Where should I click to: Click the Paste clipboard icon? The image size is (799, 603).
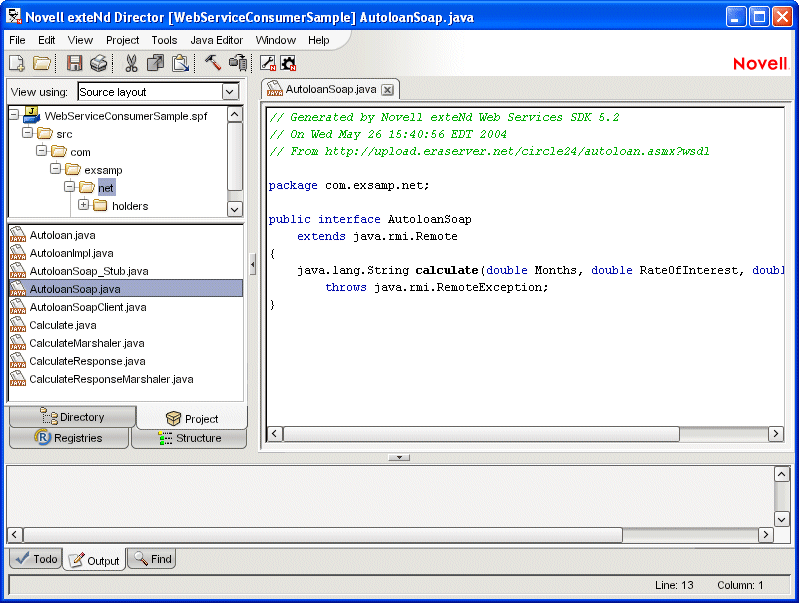coord(180,63)
